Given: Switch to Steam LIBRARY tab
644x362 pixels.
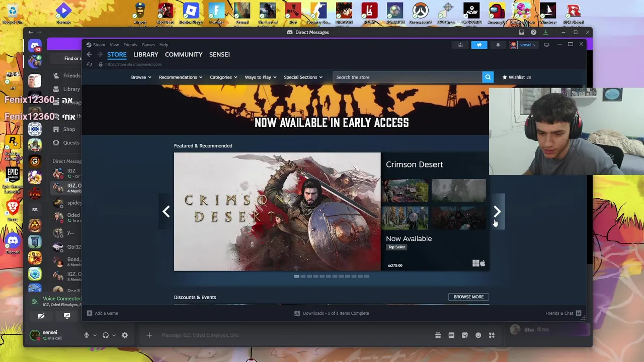Looking at the screenshot, I should [146, 54].
